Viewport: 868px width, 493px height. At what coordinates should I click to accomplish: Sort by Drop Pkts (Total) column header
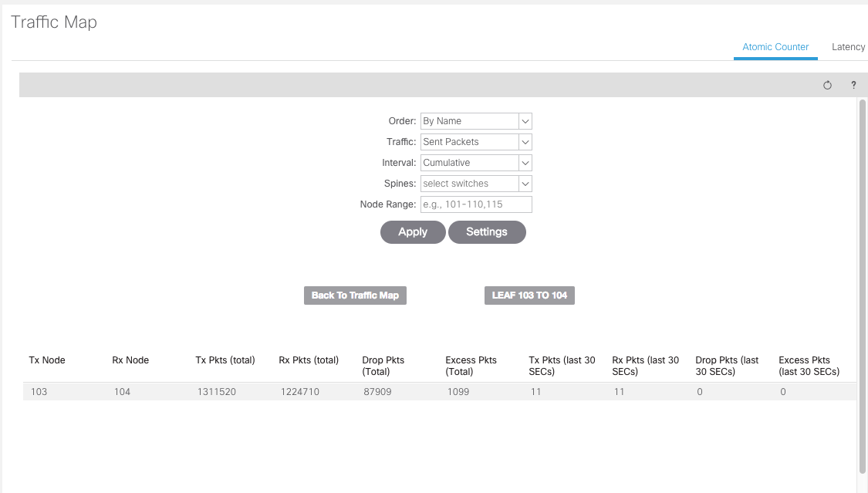point(383,366)
